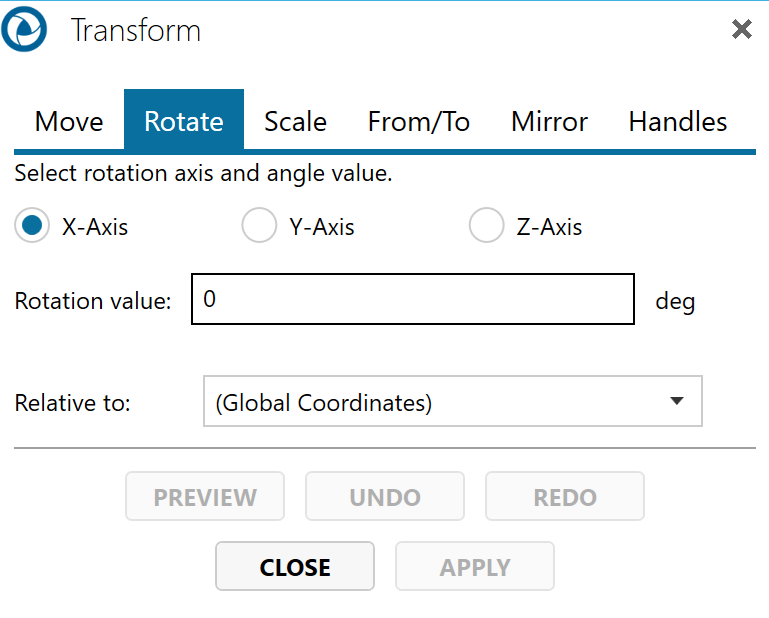
Task: Click the REDO button
Action: click(565, 497)
